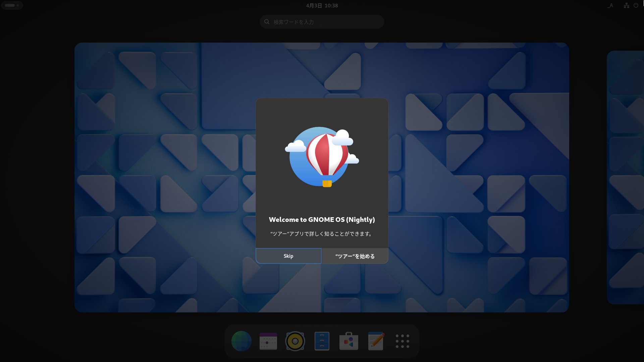Launch the Software shopping bag icon
Image resolution: width=644 pixels, height=362 pixels.
click(x=349, y=341)
